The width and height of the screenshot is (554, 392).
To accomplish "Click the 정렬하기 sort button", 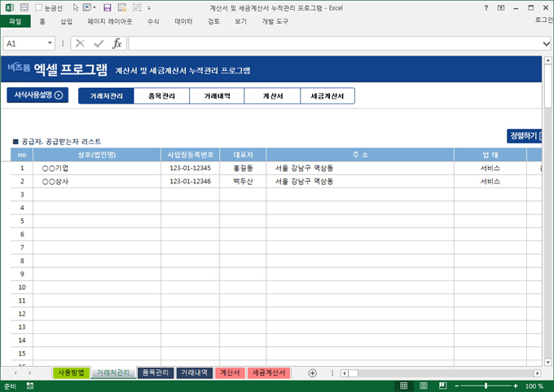I will pyautogui.click(x=525, y=136).
